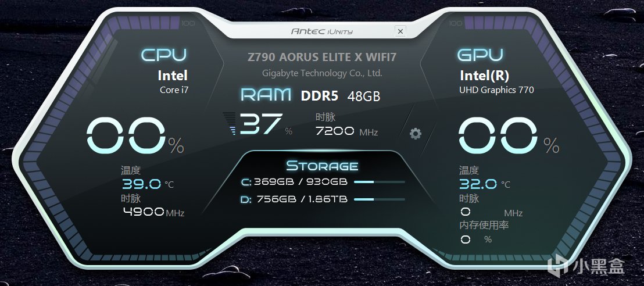Click the Antec iUnity title logo
Image resolution: width=644 pixels, height=286 pixels.
(x=321, y=31)
